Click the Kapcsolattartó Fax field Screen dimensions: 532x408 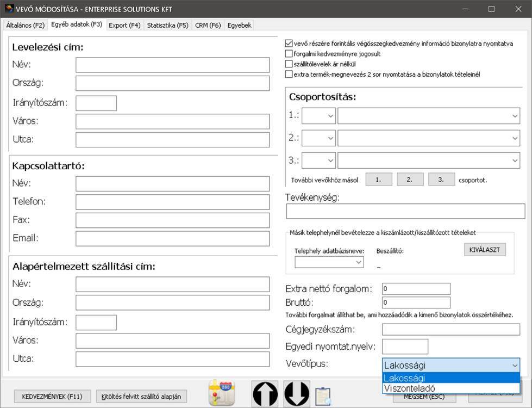tap(172, 220)
